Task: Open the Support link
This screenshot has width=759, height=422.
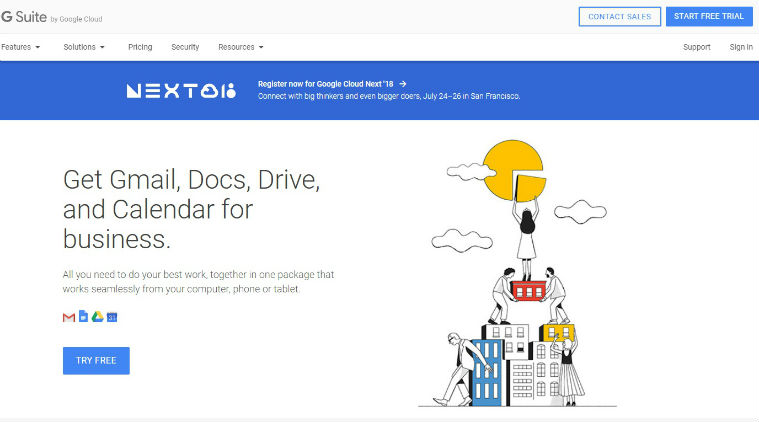Action: (x=697, y=47)
